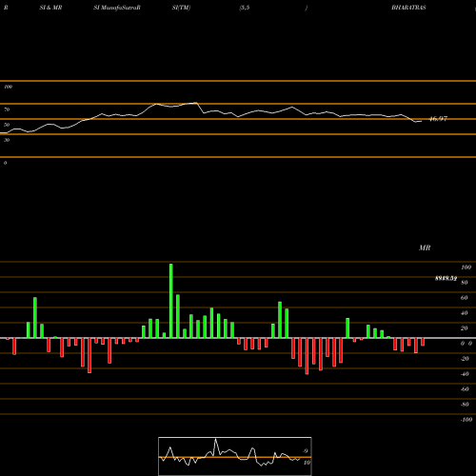The width and height of the screenshot is (476, 476).
Task: Click the histogram axis label -40
Action: 465,374
